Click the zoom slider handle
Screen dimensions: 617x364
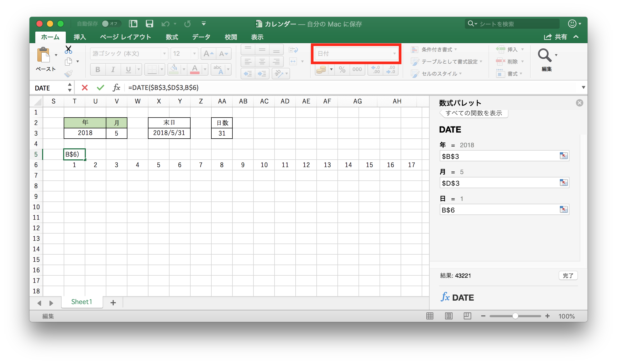515,316
